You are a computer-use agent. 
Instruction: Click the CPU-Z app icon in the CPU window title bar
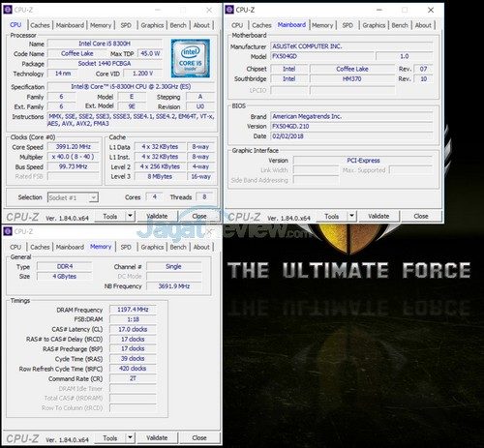click(x=8, y=10)
